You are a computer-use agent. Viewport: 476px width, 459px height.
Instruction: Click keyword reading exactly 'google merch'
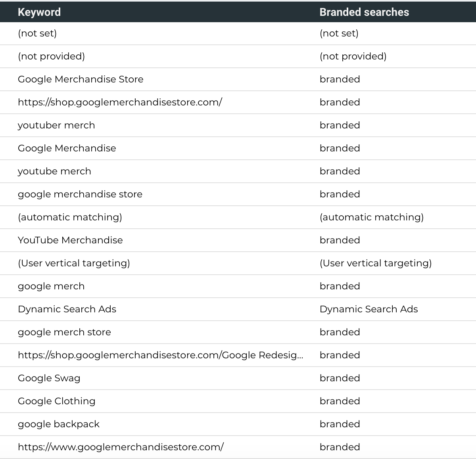coord(51,286)
